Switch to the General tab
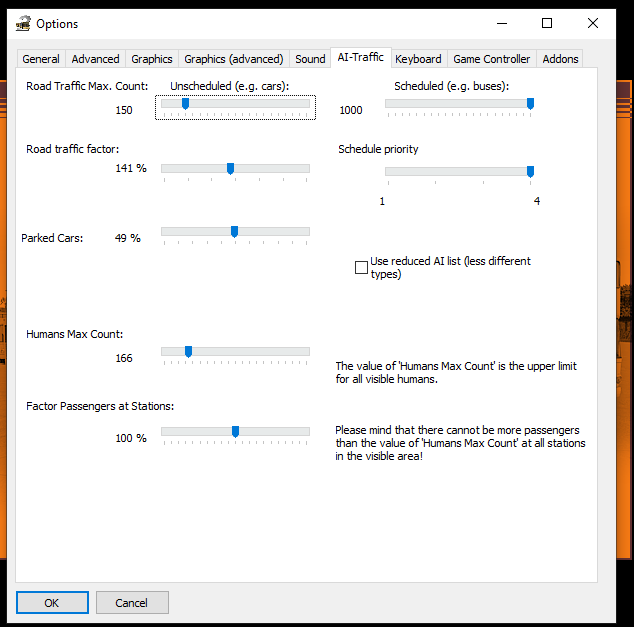This screenshot has height=627, width=634. tap(41, 59)
